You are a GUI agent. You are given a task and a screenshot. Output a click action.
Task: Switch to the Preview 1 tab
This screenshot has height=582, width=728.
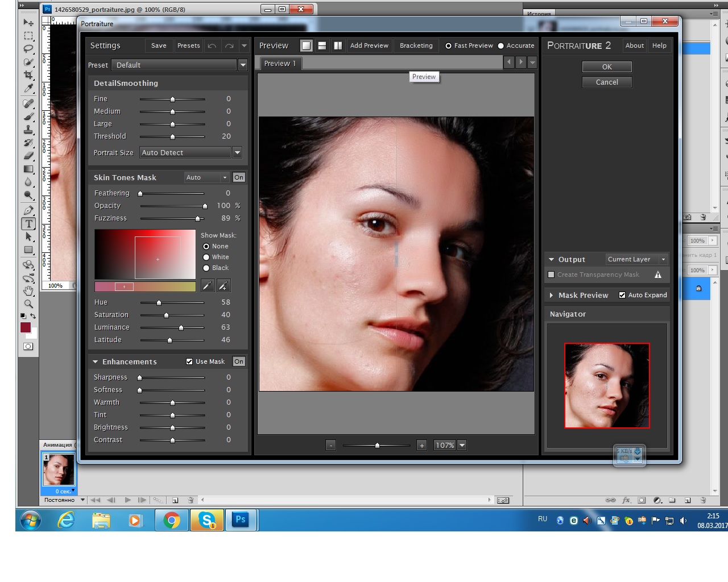coord(280,63)
